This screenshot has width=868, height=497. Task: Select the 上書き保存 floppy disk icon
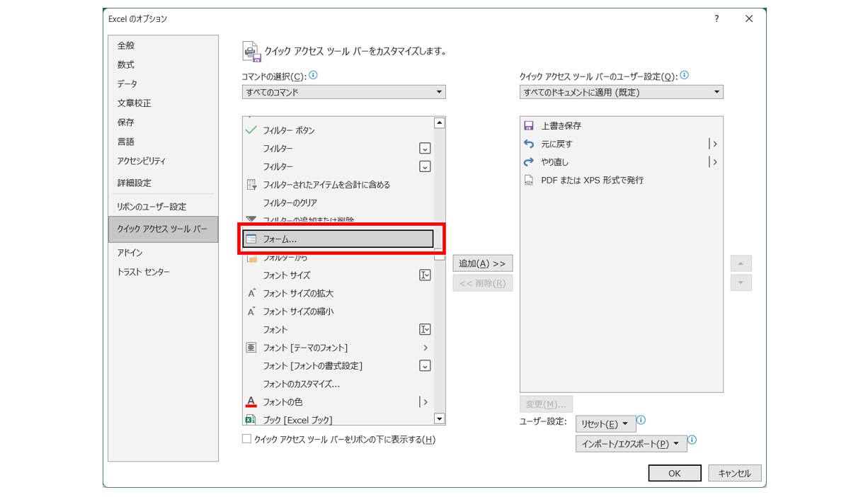[528, 125]
